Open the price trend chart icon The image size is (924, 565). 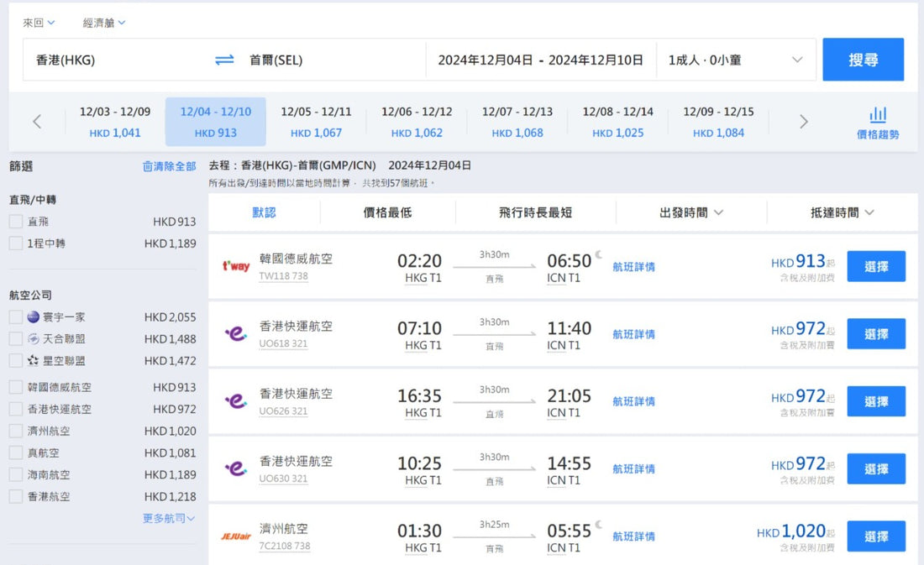[x=878, y=115]
